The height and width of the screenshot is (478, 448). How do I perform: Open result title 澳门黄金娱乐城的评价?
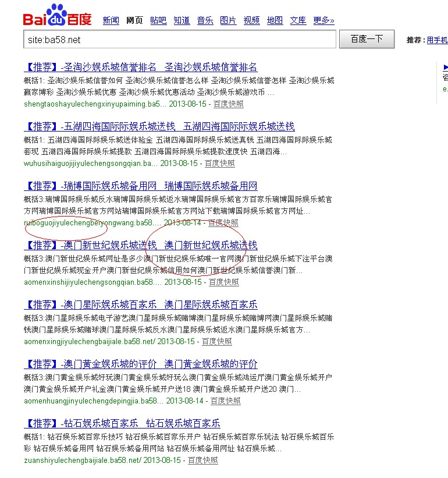(x=140, y=364)
